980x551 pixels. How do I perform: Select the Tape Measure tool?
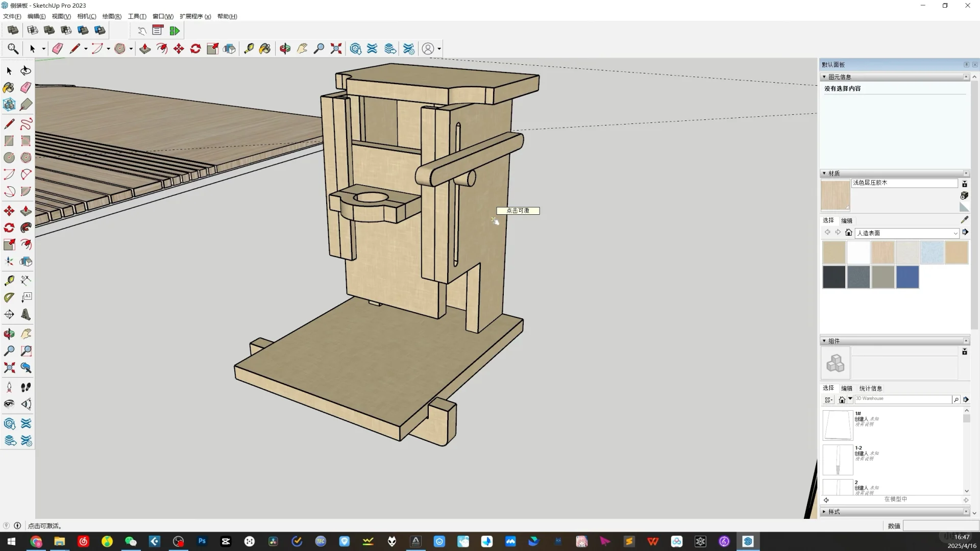(x=249, y=48)
